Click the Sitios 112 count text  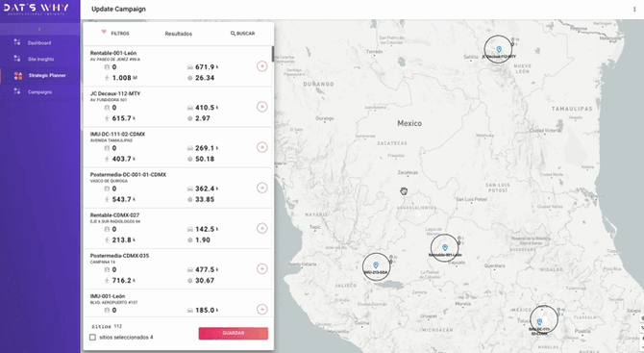pyautogui.click(x=107, y=326)
